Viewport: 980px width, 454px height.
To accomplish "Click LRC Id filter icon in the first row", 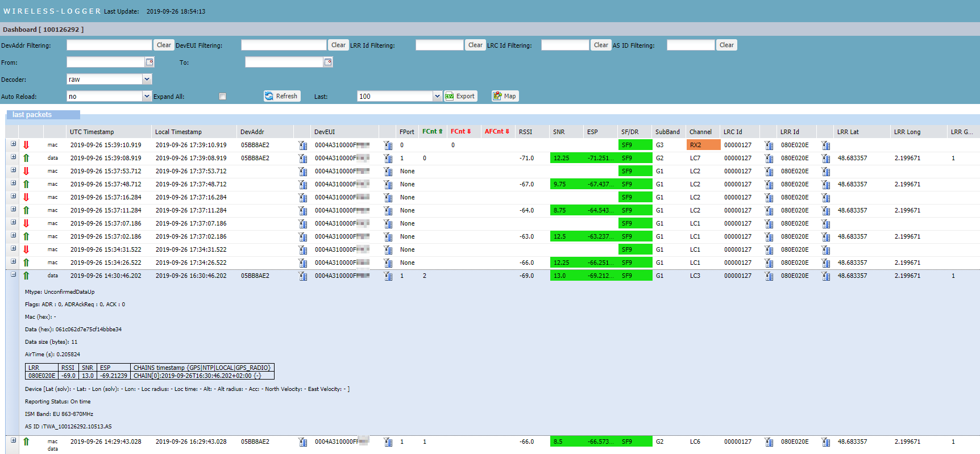I will pyautogui.click(x=769, y=145).
